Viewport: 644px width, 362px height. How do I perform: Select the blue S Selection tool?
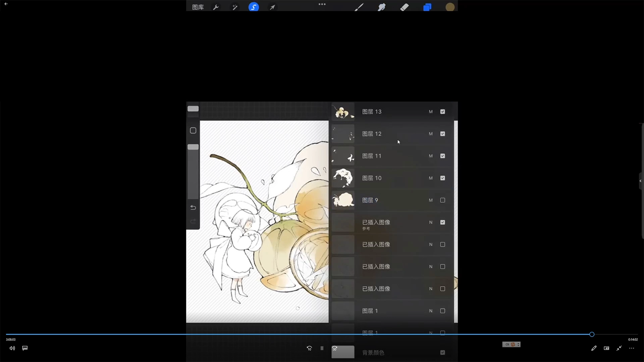254,7
